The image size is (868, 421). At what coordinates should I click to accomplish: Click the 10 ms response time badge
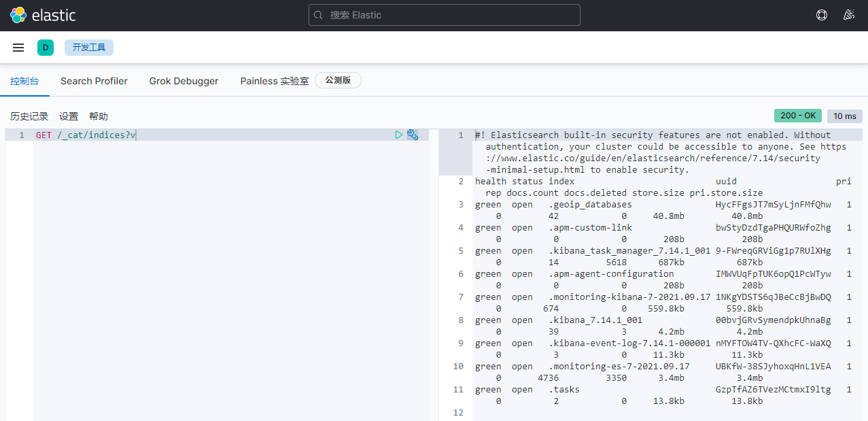[x=844, y=116]
